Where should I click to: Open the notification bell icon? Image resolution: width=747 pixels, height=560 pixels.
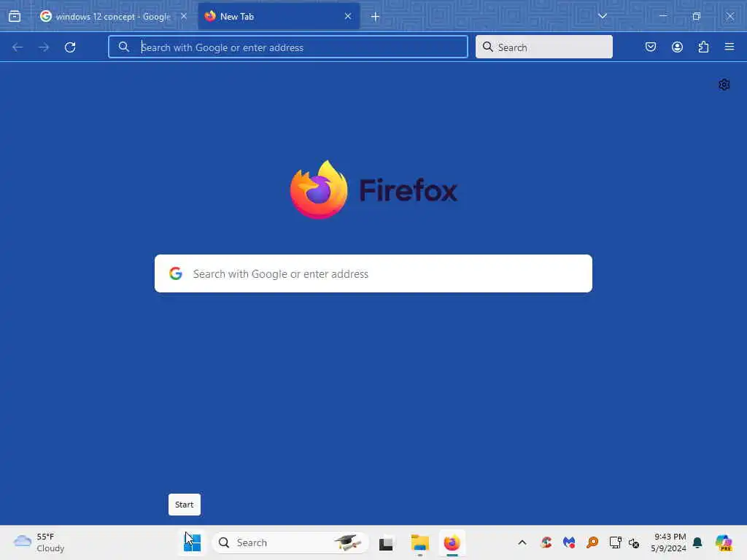pyautogui.click(x=697, y=542)
